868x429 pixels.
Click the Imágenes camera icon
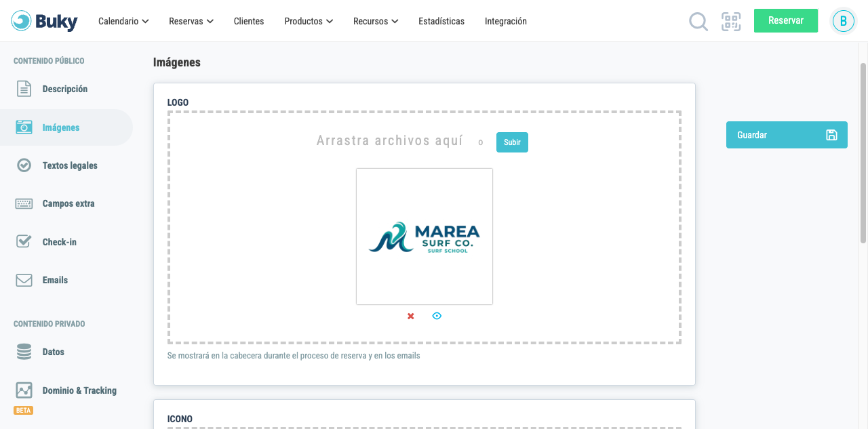coord(24,127)
